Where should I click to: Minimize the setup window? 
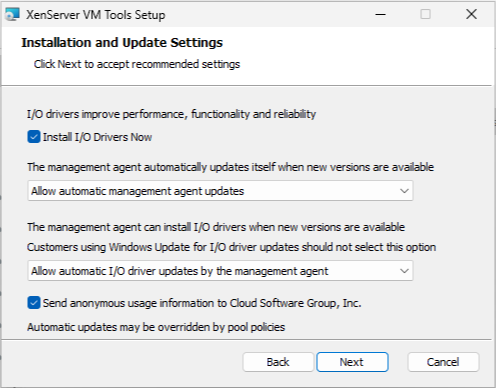380,14
